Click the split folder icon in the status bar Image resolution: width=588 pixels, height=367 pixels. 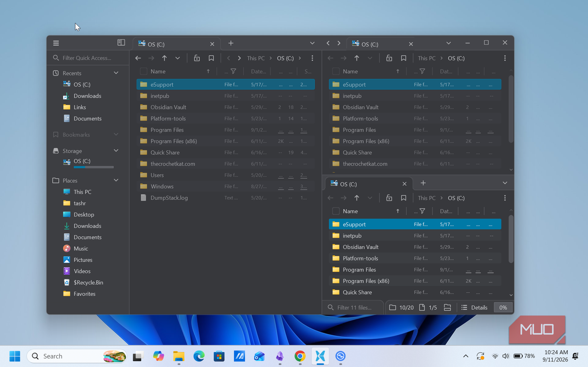click(448, 308)
